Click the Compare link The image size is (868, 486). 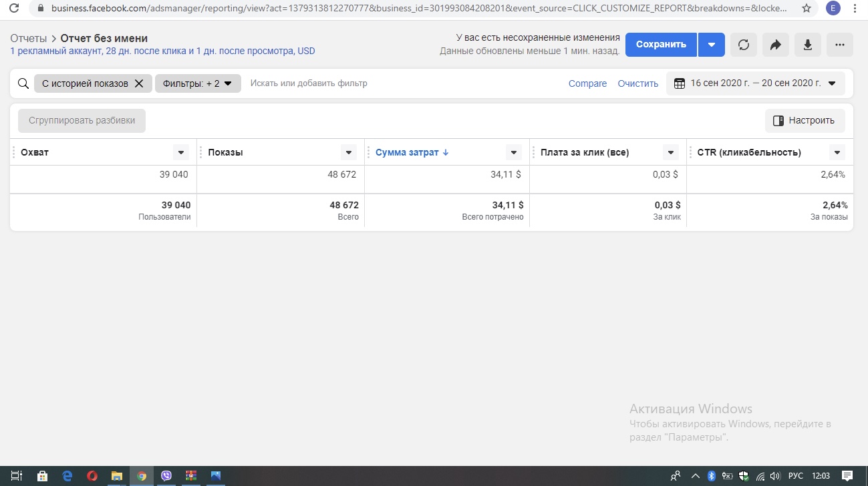click(x=587, y=83)
